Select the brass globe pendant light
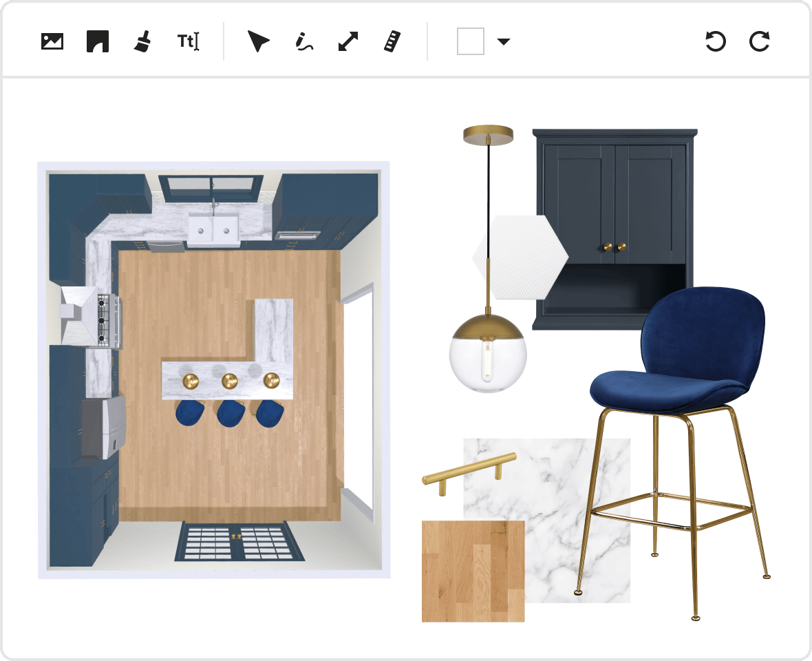Screen dimensions: 812x661 coord(488,351)
